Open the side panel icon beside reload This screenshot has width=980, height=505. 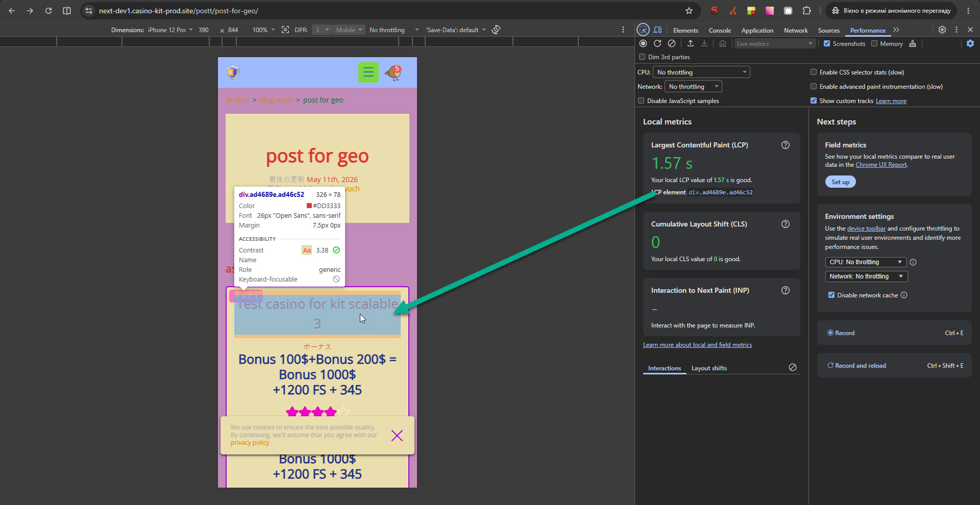coord(67,11)
